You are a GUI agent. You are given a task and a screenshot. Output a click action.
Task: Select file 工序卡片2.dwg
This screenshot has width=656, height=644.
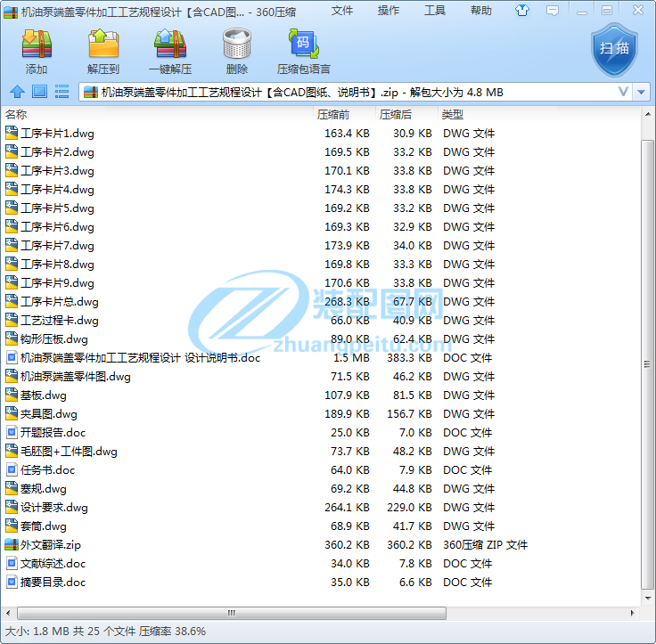click(57, 151)
